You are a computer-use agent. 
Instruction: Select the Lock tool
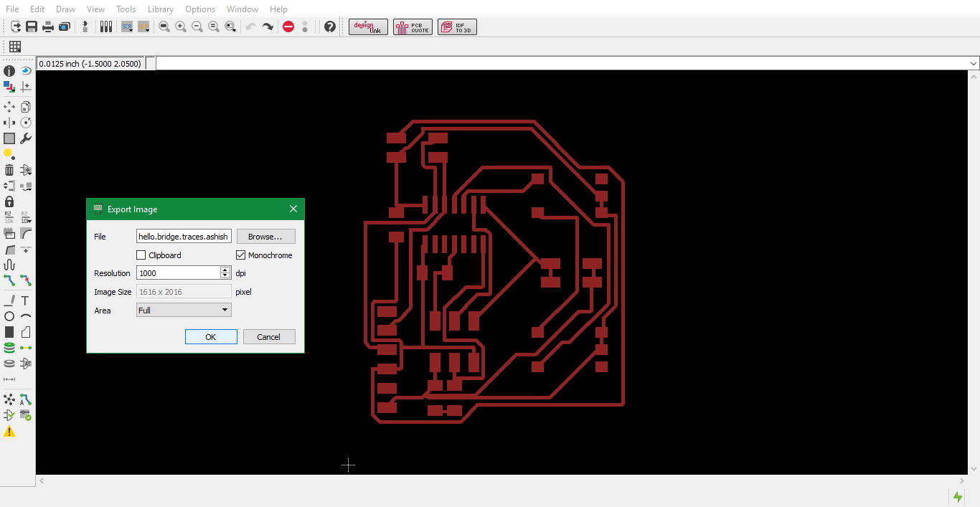9,202
